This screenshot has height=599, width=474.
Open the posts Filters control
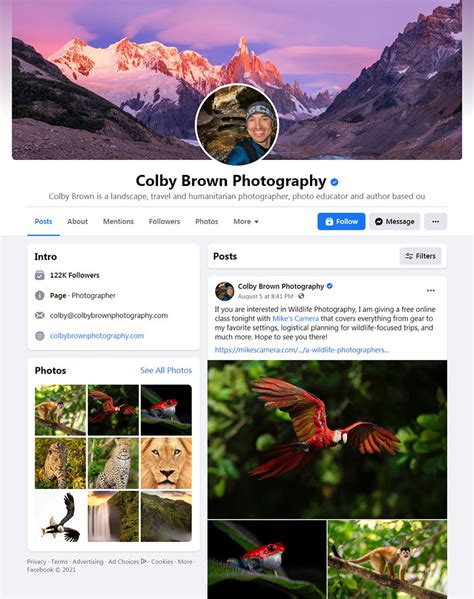(x=420, y=256)
